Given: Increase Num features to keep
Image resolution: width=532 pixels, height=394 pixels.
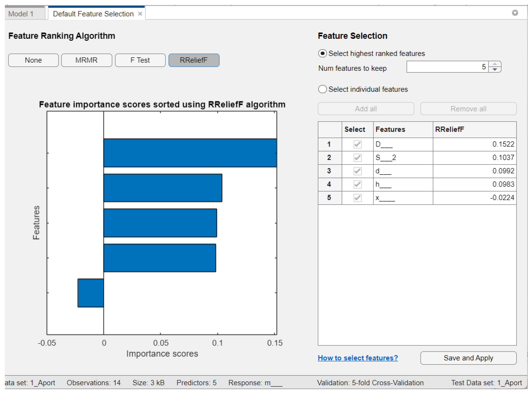Looking at the screenshot, I should [495, 64].
